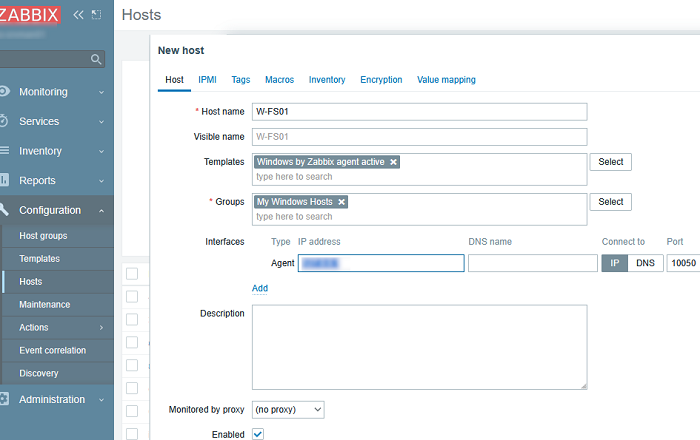The width and height of the screenshot is (700, 440).
Task: Switch to the Value mapping tab
Action: click(x=446, y=80)
